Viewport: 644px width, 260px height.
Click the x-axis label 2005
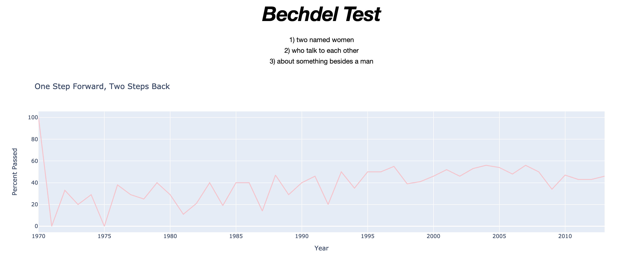(499, 236)
